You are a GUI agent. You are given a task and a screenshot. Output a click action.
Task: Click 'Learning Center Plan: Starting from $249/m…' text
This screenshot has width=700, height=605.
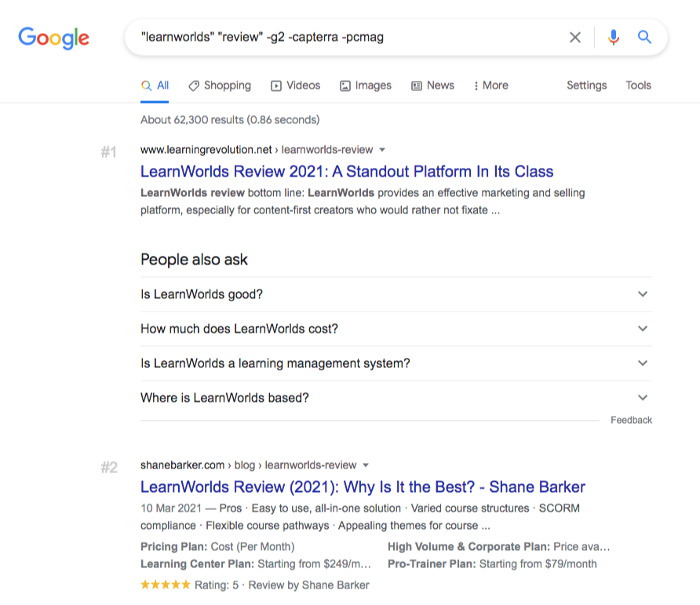(x=256, y=564)
